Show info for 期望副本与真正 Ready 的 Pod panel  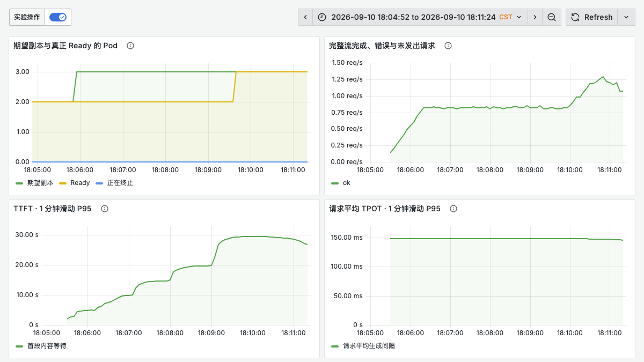[x=130, y=46]
